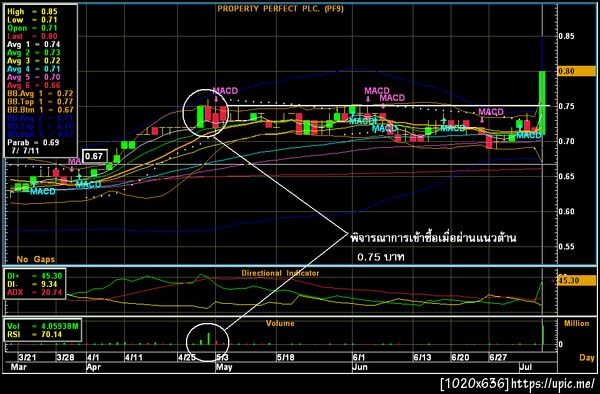Click the Jun month label
Screen dimensions: 600x394
[x=360, y=368]
